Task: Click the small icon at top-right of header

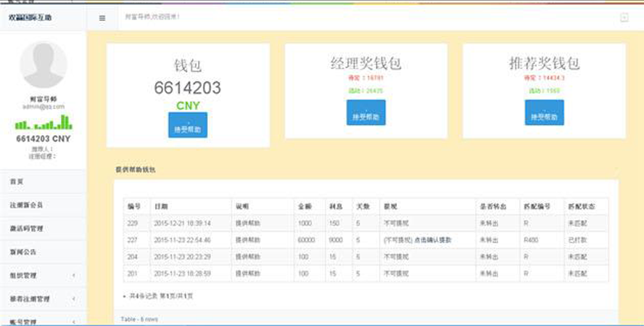Action: coord(624,17)
